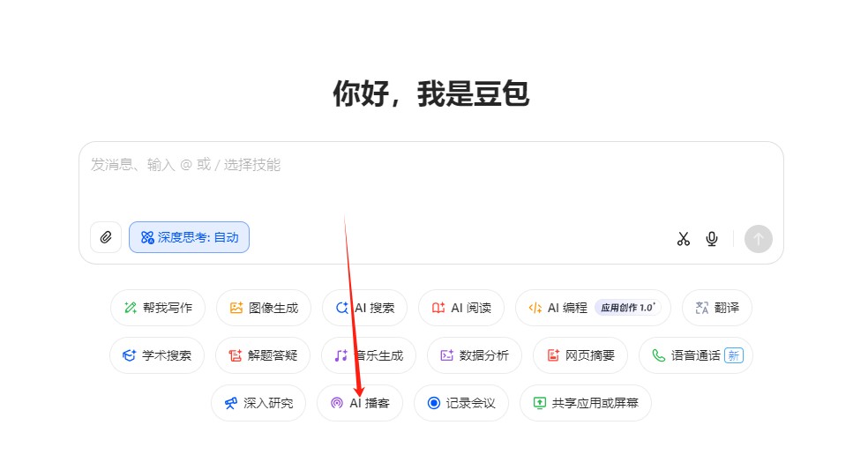Click the round send arrow button
868x455 pixels.
(759, 239)
